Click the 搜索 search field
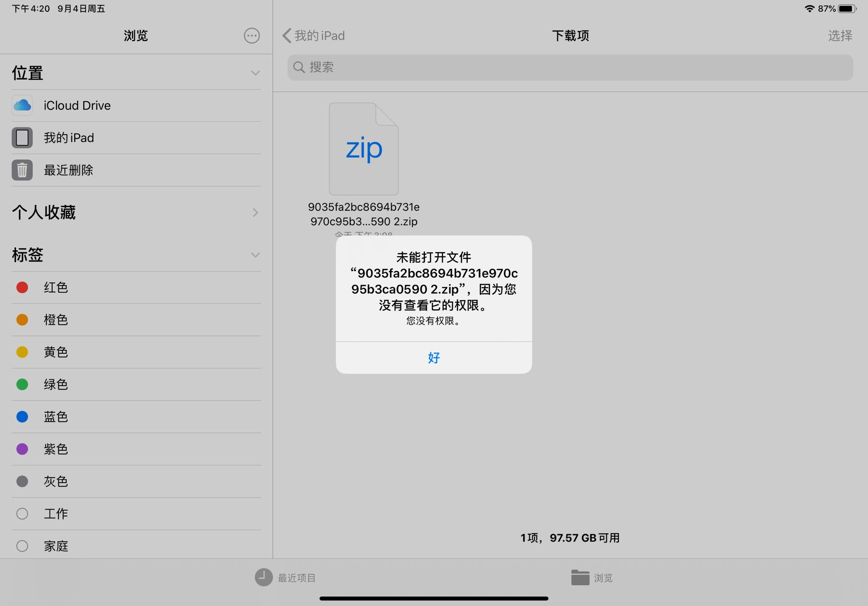This screenshot has height=606, width=868. 570,67
